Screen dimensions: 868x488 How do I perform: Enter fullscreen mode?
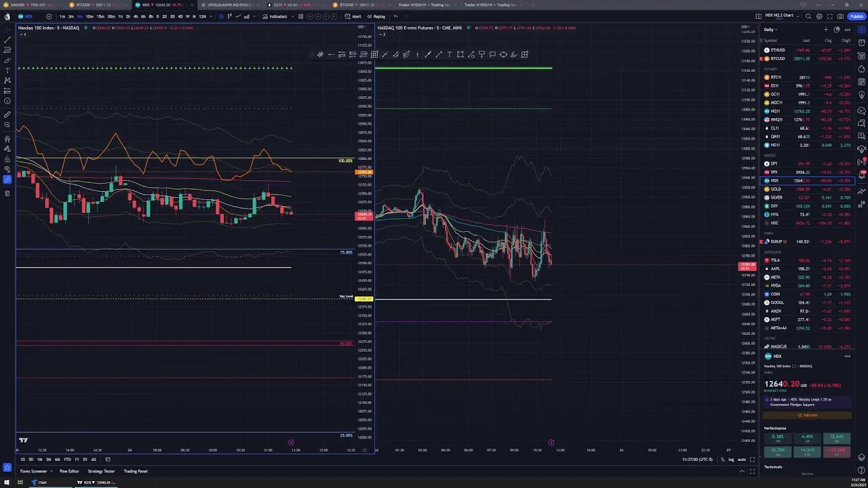click(830, 16)
